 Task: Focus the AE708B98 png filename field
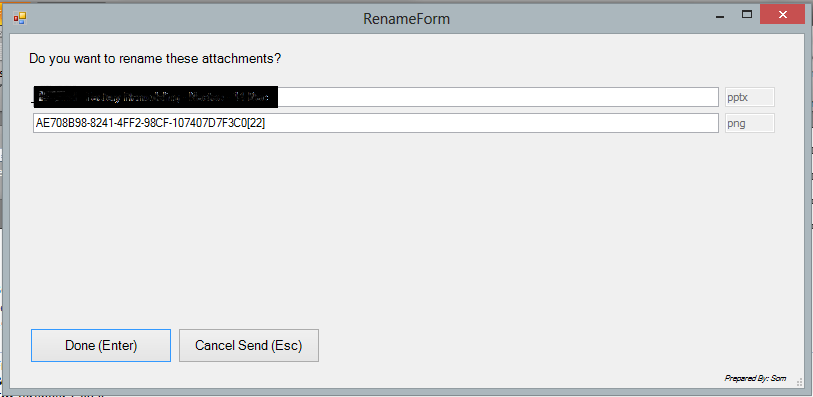tap(376, 123)
